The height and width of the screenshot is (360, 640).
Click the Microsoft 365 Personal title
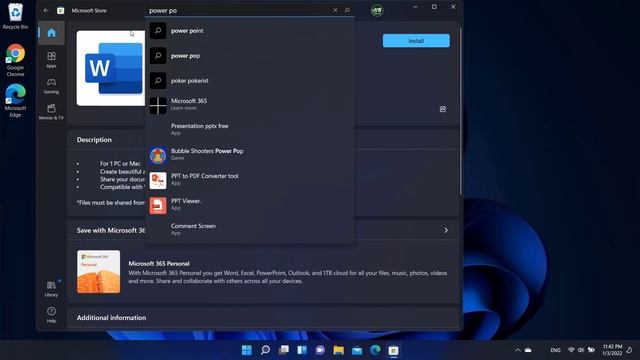159,264
